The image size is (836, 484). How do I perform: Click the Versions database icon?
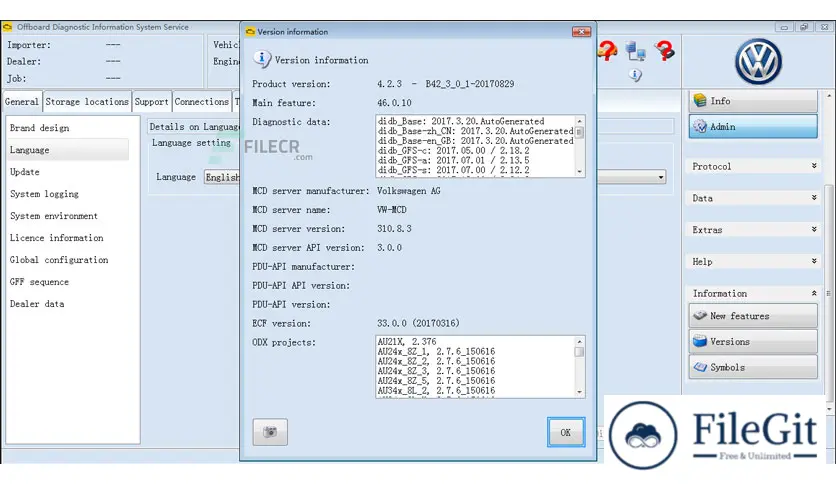(x=700, y=341)
